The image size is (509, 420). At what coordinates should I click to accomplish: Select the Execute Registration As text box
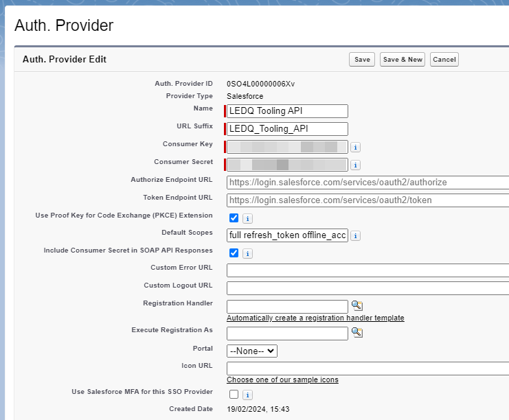point(287,334)
